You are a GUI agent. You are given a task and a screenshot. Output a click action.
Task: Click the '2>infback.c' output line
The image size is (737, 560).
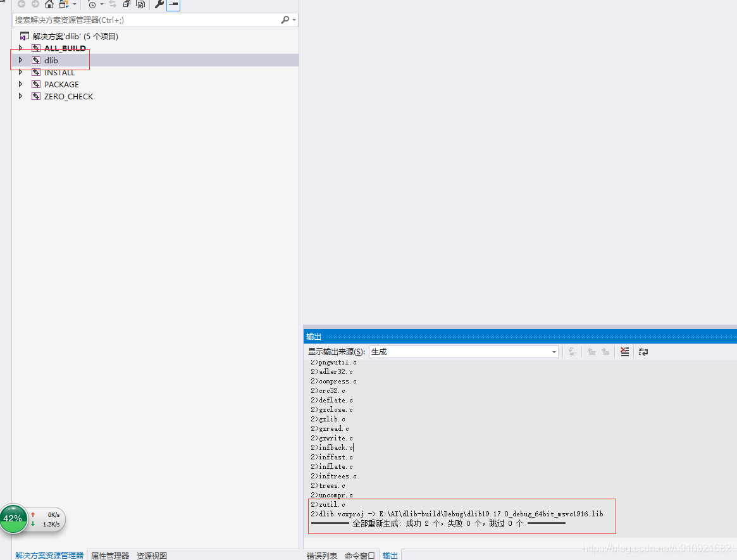coord(332,447)
